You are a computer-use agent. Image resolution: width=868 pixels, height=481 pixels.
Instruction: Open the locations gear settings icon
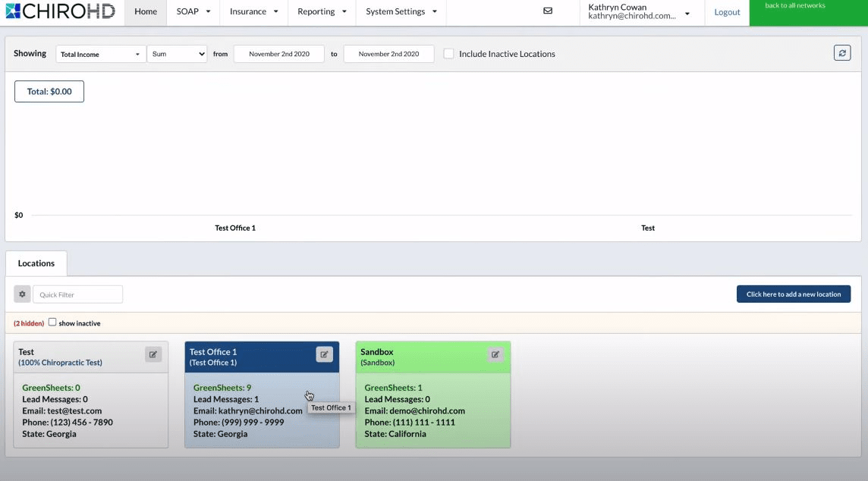[22, 294]
